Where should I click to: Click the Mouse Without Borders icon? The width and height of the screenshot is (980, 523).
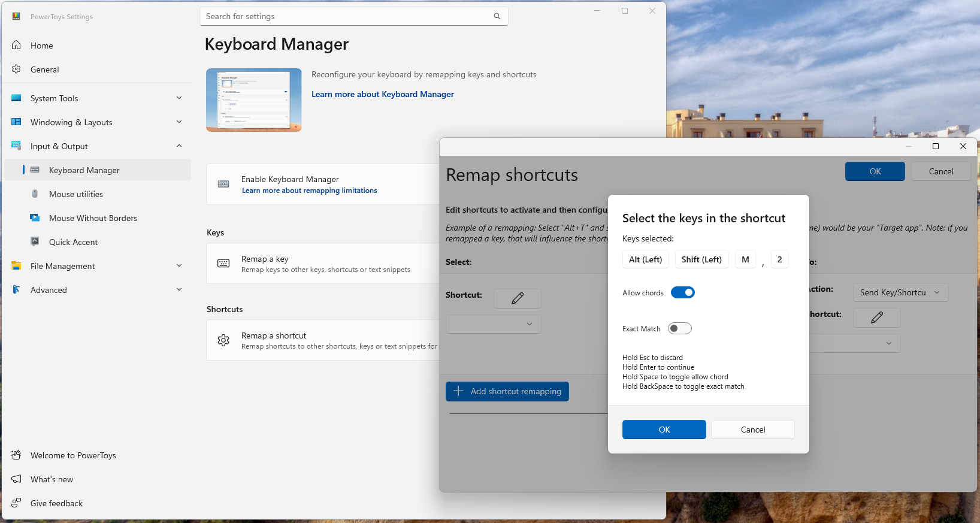coord(35,218)
